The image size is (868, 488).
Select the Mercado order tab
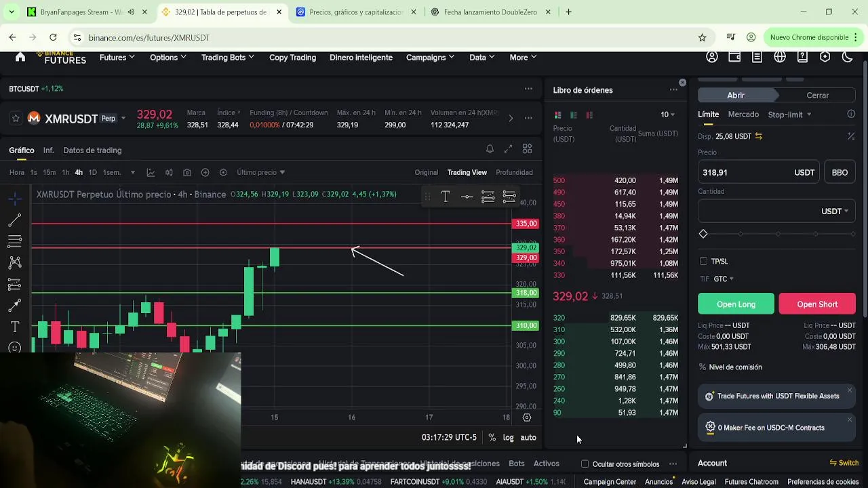[x=743, y=115]
